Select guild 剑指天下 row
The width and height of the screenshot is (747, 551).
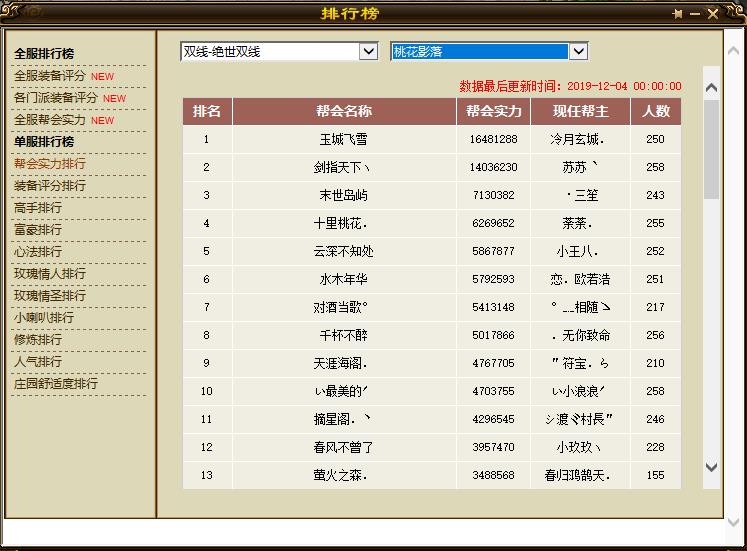tap(432, 167)
